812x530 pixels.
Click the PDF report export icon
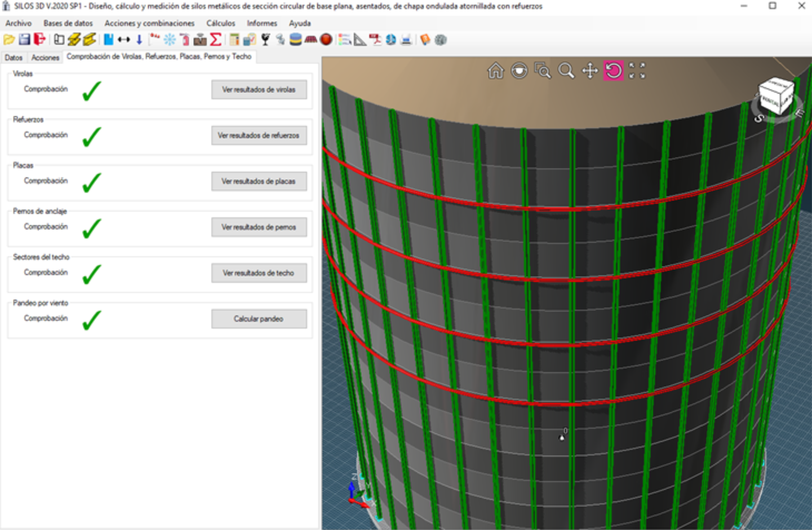click(x=375, y=40)
